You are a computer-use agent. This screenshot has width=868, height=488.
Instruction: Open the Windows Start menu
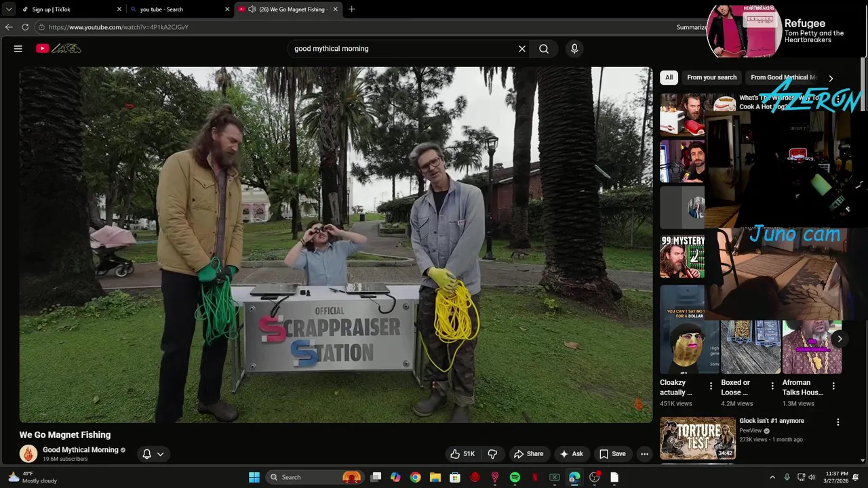coord(254,477)
